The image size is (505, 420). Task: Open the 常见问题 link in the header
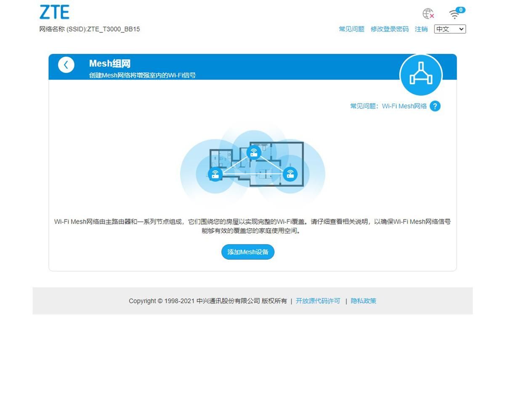[x=351, y=29]
